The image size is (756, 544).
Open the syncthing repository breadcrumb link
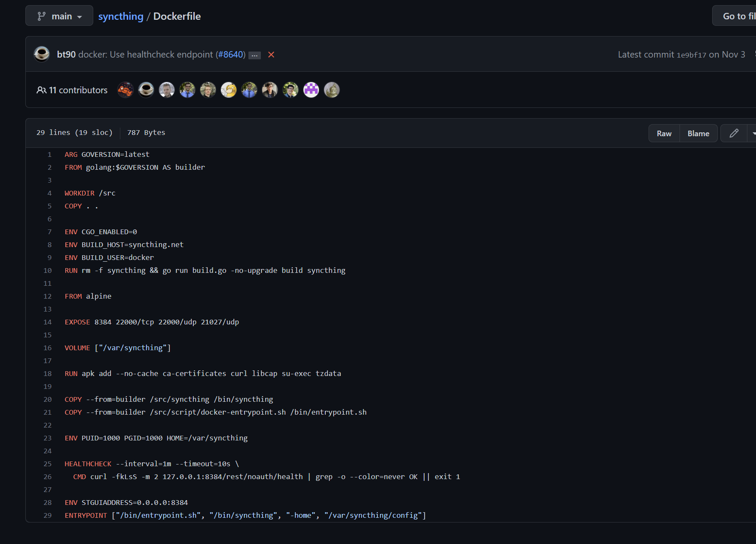[x=121, y=16]
